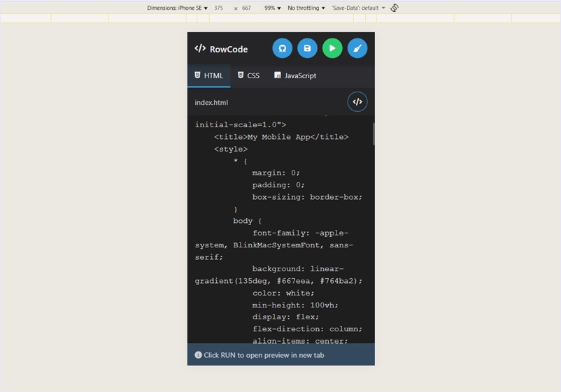The image size is (561, 392).
Task: Click the viewport width field showing 375
Action: coord(219,8)
